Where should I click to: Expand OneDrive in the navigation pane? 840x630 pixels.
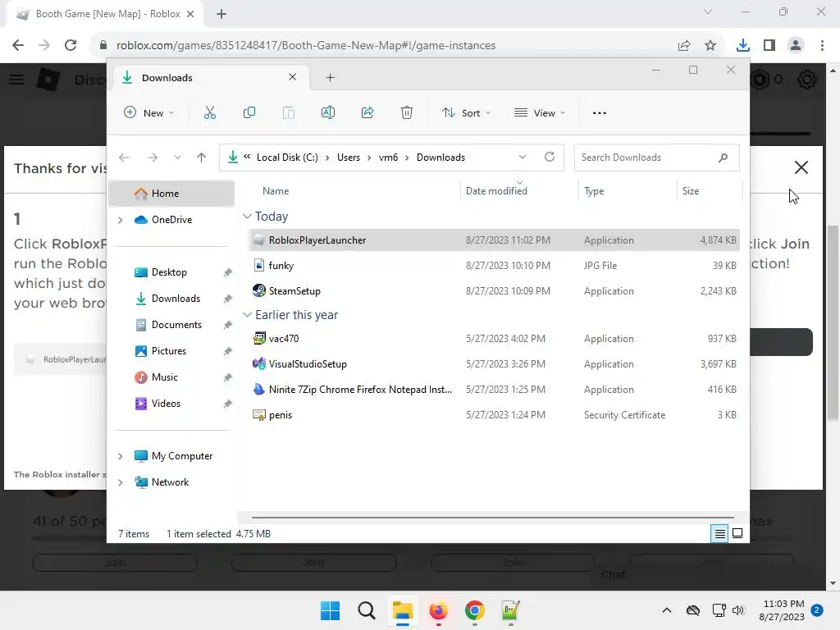click(121, 220)
